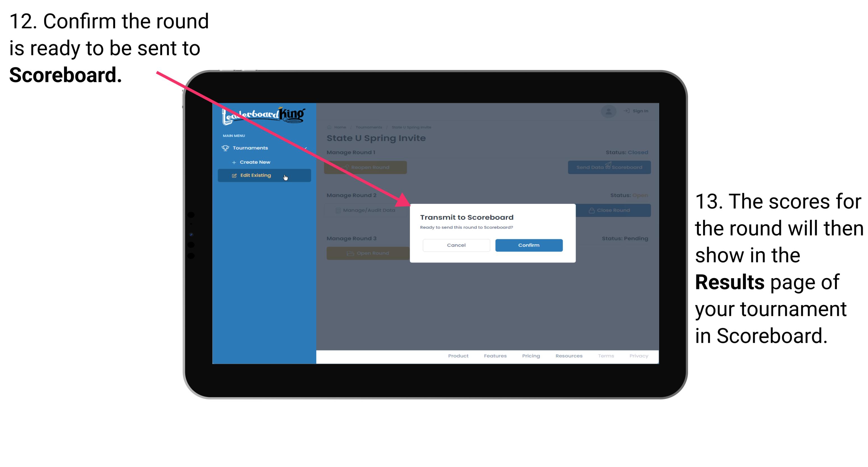
Task: Click the Tournaments trophy icon
Action: 225,148
